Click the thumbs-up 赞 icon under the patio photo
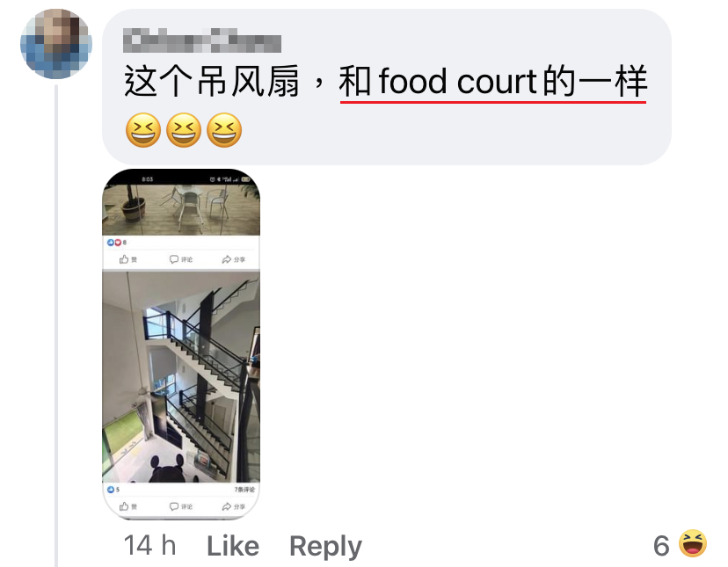 click(124, 259)
